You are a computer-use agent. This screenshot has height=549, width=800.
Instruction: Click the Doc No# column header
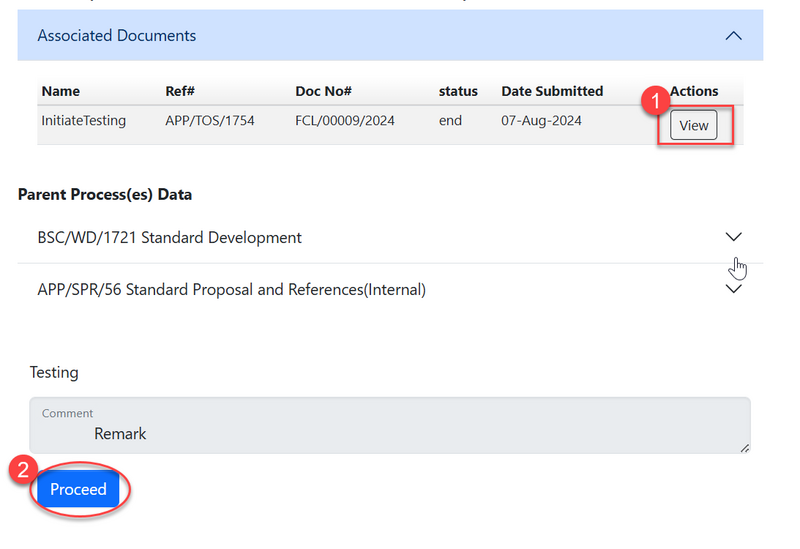pyautogui.click(x=323, y=91)
